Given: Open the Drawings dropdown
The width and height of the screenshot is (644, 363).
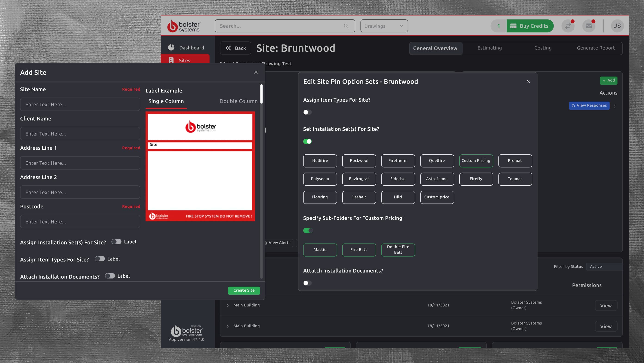Looking at the screenshot, I should [x=384, y=26].
